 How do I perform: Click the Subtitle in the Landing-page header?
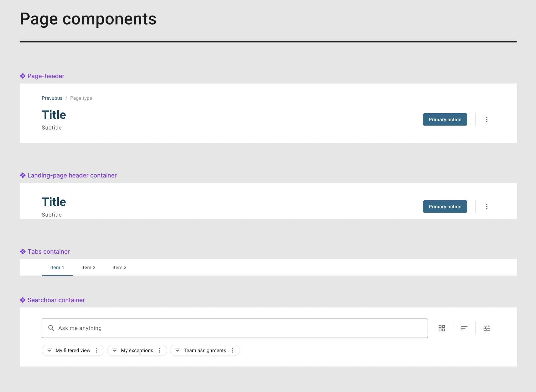click(x=52, y=215)
